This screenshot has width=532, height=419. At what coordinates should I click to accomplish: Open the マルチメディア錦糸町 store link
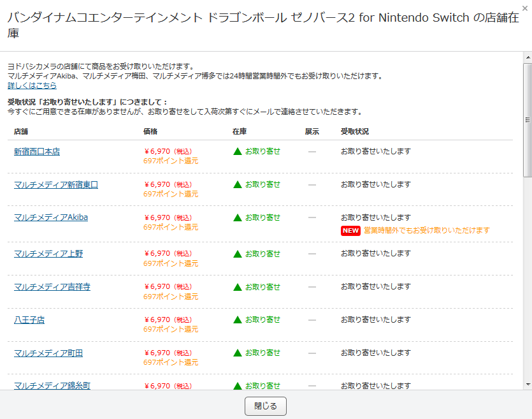coord(52,386)
